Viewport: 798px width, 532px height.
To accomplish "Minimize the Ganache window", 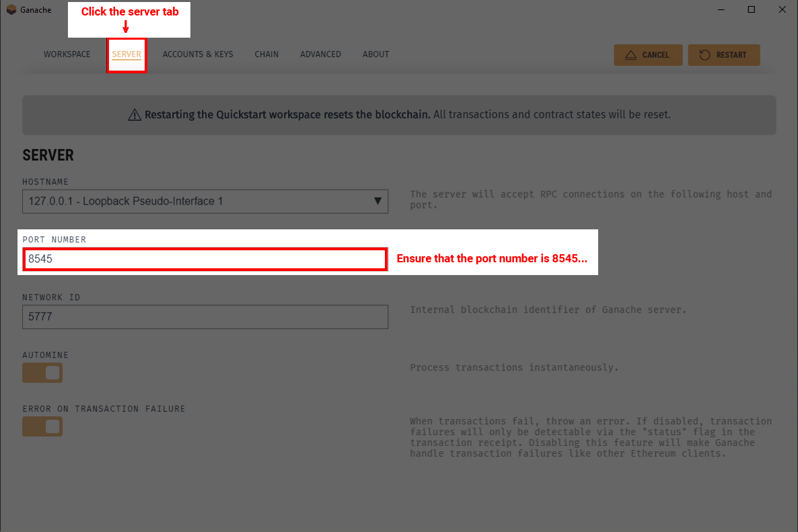I will (x=721, y=9).
